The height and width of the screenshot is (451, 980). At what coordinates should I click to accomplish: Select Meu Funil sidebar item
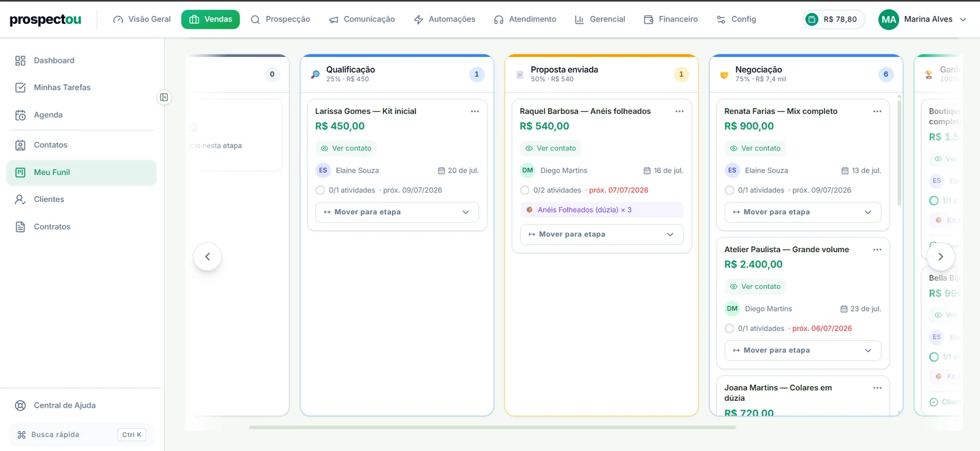tap(81, 173)
